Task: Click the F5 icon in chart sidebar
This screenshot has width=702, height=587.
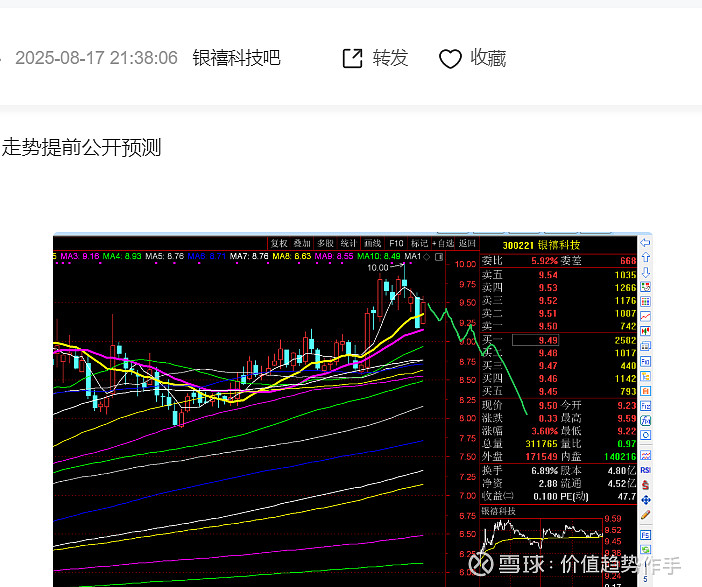Action: click(645, 535)
